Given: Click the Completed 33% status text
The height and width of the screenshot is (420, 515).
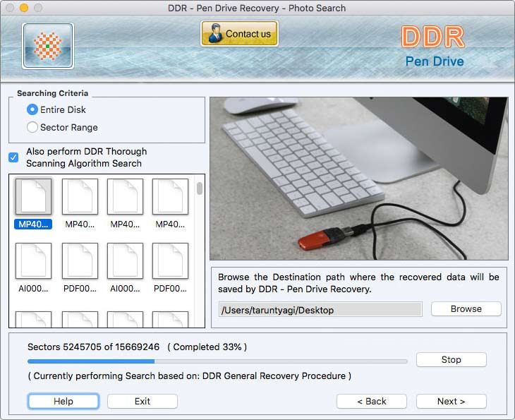Looking at the screenshot, I should [x=207, y=347].
